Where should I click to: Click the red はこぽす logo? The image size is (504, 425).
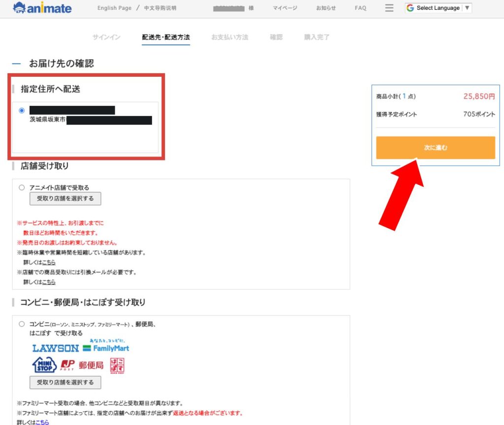click(x=117, y=365)
